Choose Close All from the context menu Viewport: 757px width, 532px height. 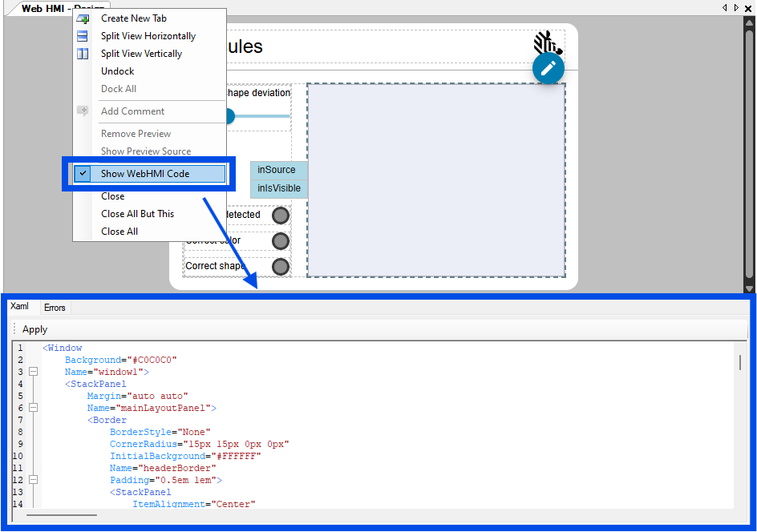(119, 231)
